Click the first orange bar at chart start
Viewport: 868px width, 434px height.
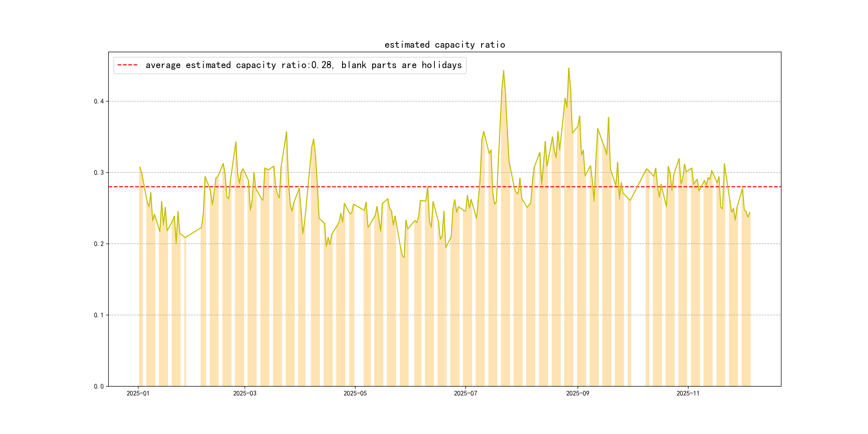pyautogui.click(x=141, y=286)
